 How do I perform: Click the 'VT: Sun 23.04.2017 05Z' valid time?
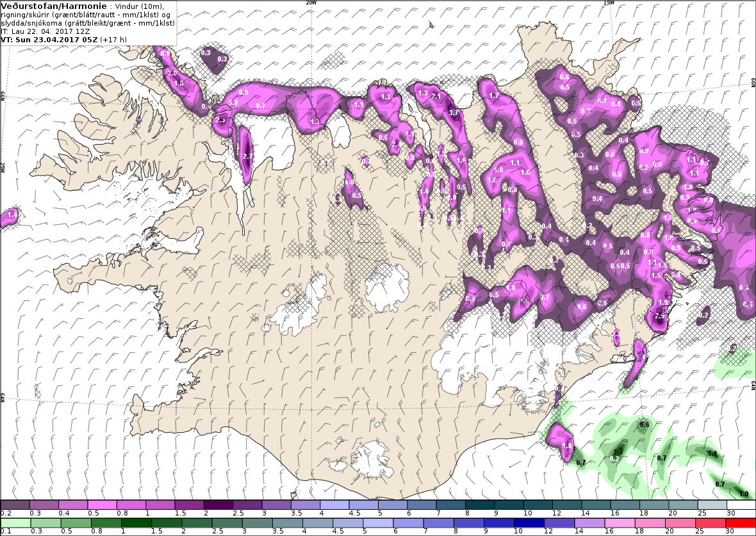click(50, 40)
